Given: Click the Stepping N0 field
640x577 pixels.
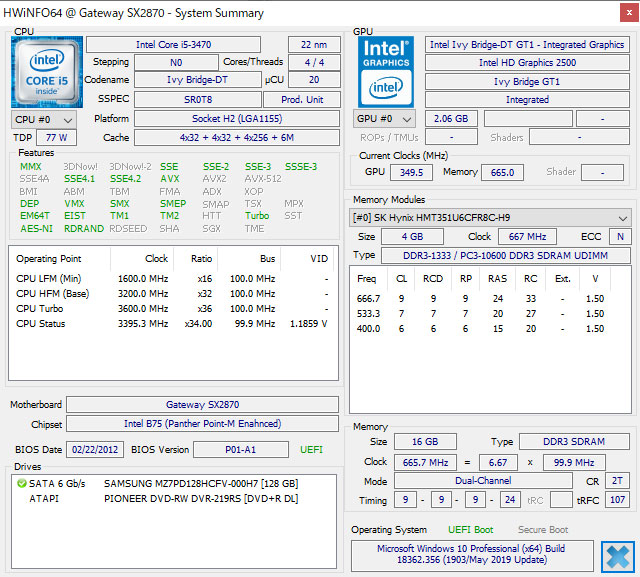Looking at the screenshot, I should 176,62.
